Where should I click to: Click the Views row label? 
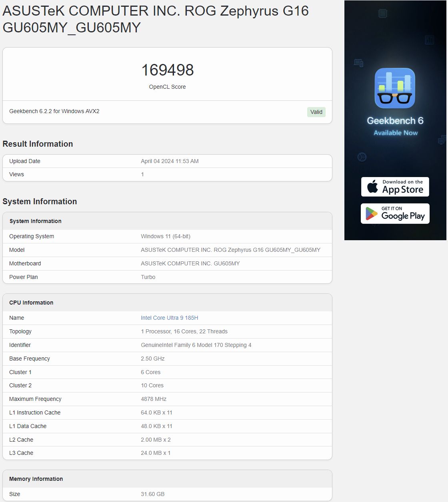coord(16,174)
